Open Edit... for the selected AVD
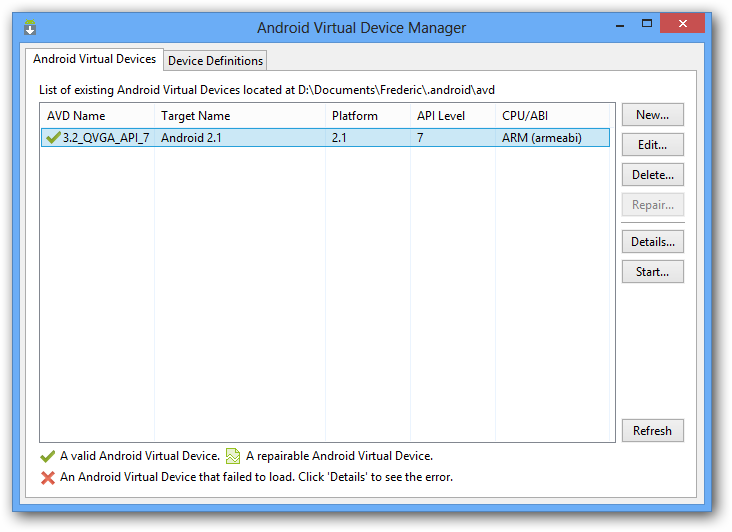732x532 pixels. pyautogui.click(x=652, y=145)
